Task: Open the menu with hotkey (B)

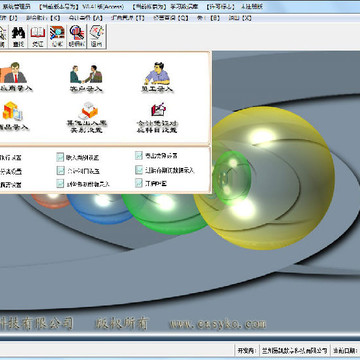Action: point(208,18)
